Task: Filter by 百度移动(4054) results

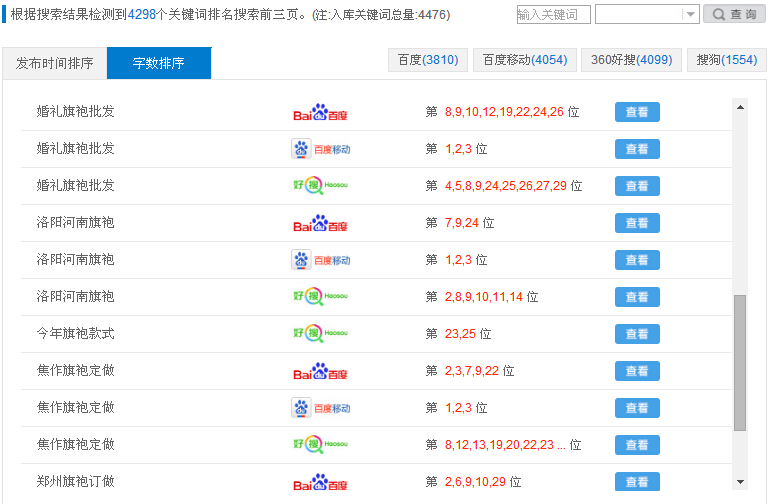Action: tap(525, 60)
